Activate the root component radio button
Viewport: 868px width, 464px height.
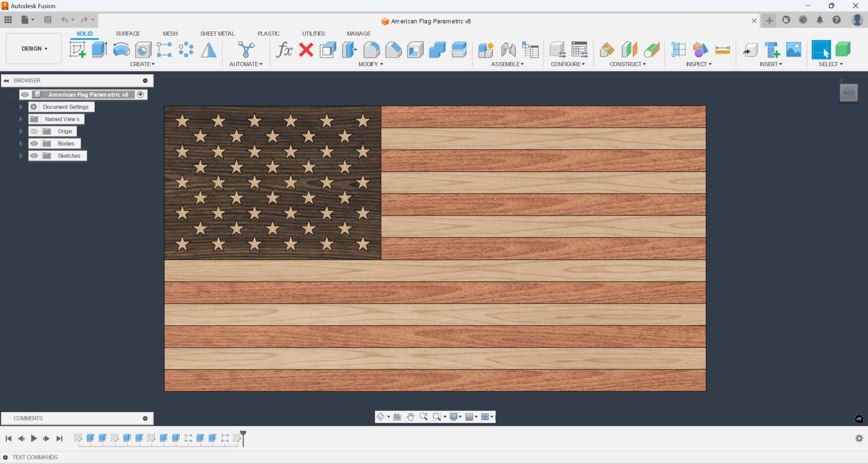coord(141,95)
